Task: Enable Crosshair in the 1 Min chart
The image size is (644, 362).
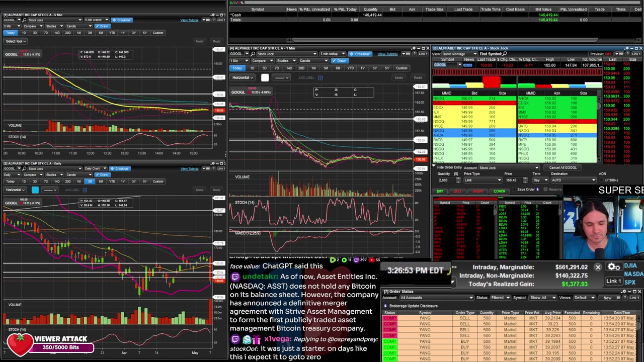Action: [360, 54]
